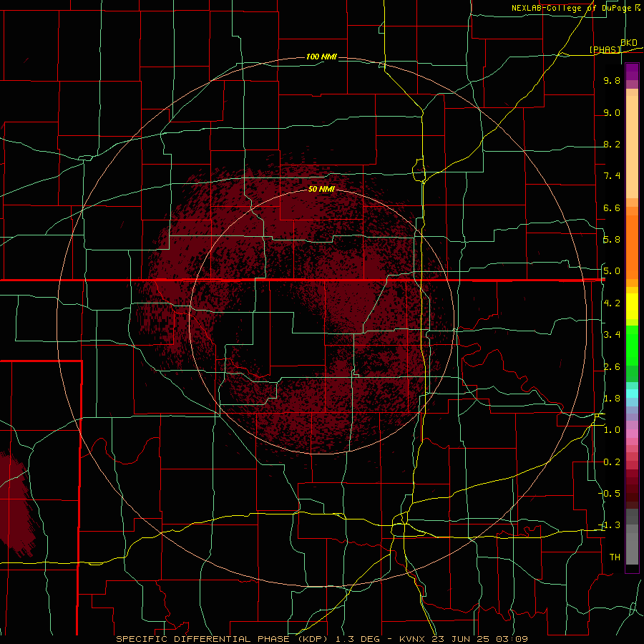This screenshot has height=644, width=644.
Task: Click the 100 NMI range ring label
Action: (x=321, y=57)
